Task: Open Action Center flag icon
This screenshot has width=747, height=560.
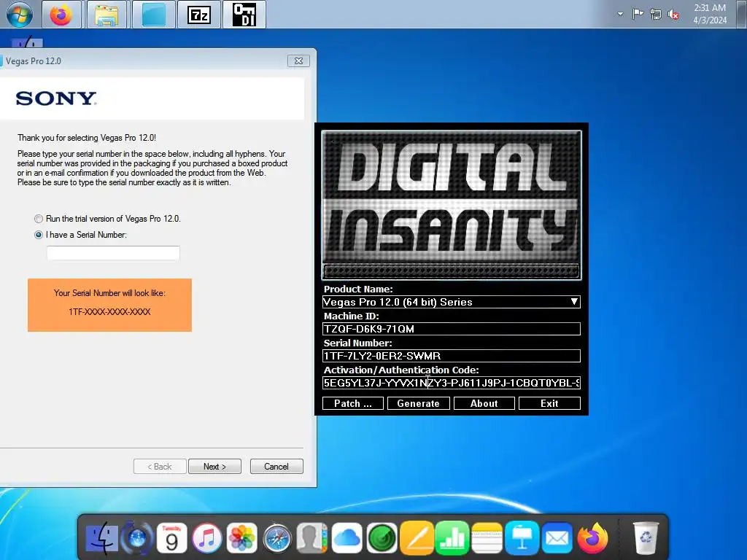Action: point(638,14)
